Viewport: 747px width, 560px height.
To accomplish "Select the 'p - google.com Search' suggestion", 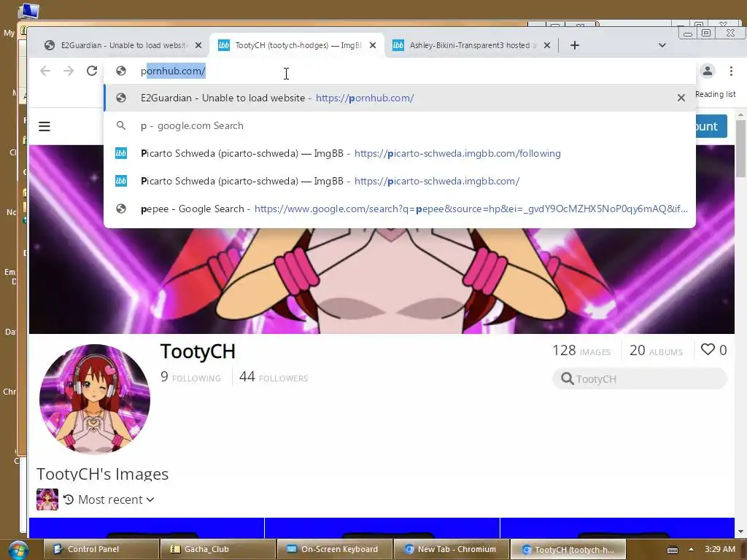I will pyautogui.click(x=400, y=125).
